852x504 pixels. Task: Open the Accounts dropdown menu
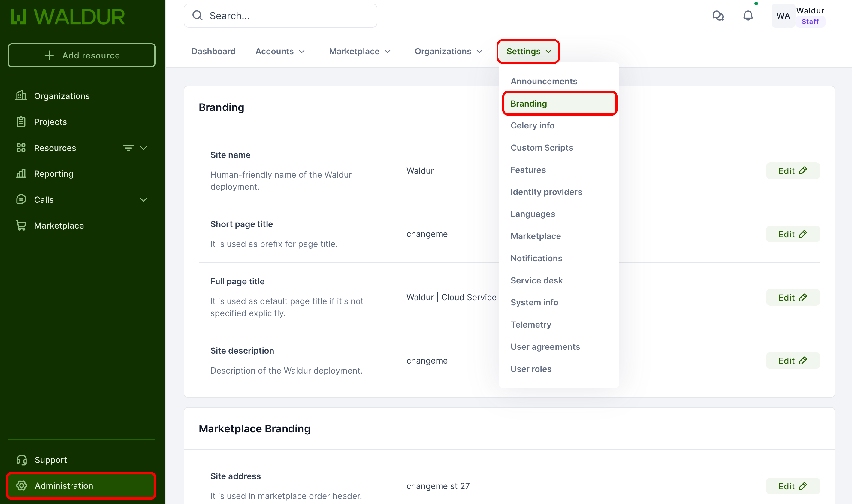pos(280,51)
